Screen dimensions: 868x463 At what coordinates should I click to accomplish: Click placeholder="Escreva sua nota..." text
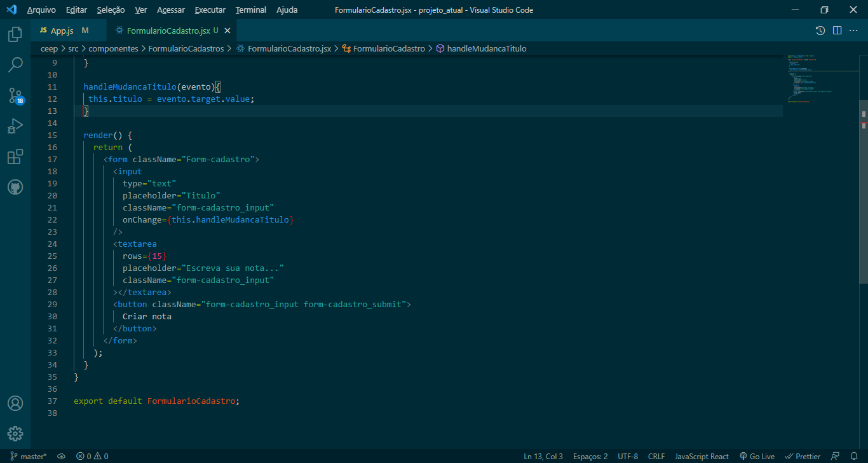pos(203,268)
